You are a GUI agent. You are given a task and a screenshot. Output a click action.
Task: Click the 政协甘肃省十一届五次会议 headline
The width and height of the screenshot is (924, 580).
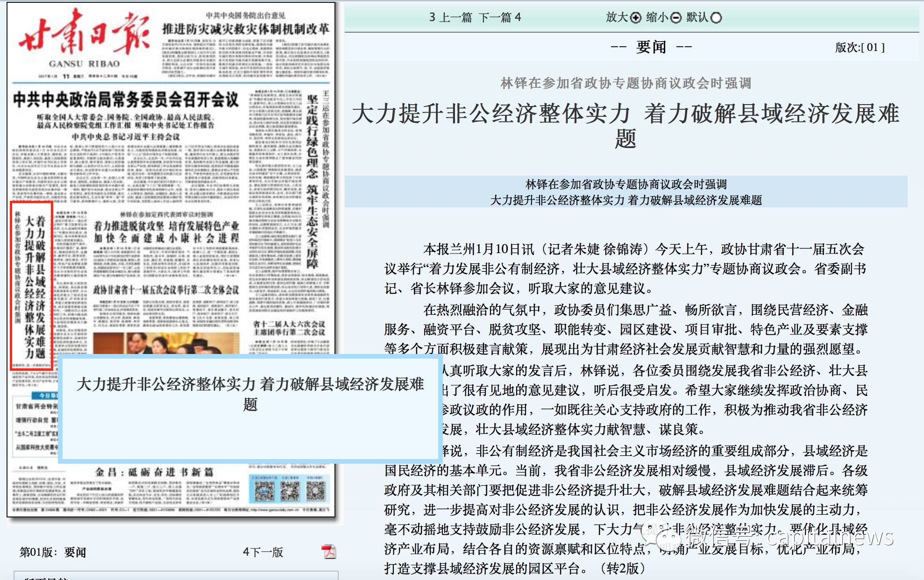click(x=166, y=290)
